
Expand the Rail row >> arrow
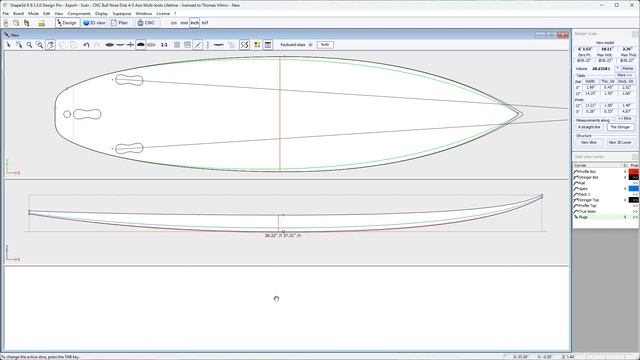click(635, 183)
